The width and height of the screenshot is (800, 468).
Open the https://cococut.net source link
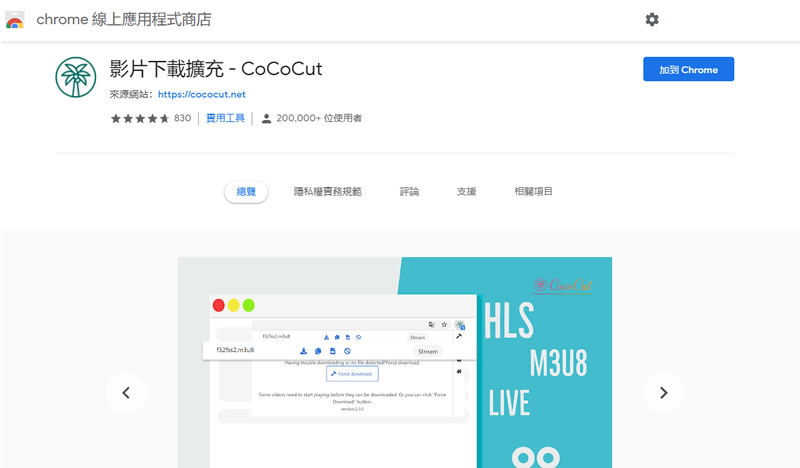(x=202, y=94)
